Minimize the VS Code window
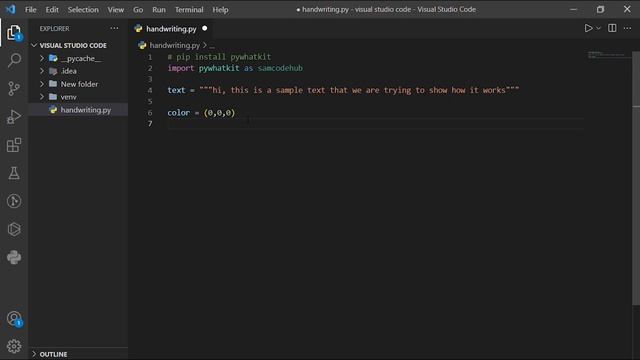The height and width of the screenshot is (360, 640). pyautogui.click(x=573, y=9)
